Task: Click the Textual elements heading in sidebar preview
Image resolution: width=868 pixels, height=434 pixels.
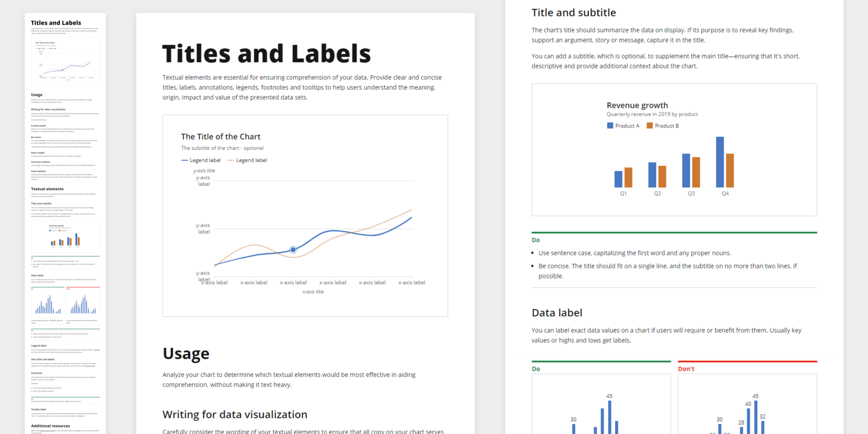Action: click(47, 189)
